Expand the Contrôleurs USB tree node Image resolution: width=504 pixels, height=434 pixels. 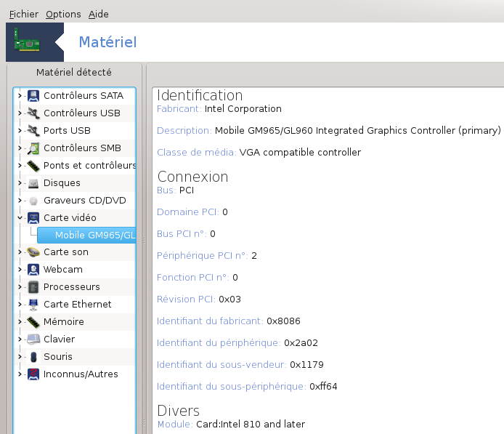pyautogui.click(x=20, y=113)
